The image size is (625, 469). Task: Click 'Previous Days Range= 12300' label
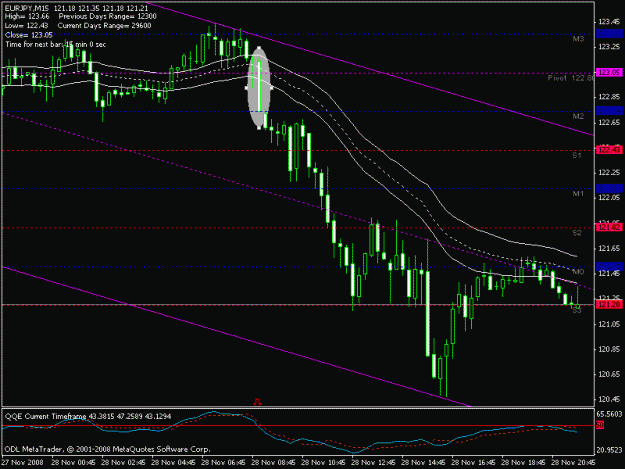coord(108,17)
